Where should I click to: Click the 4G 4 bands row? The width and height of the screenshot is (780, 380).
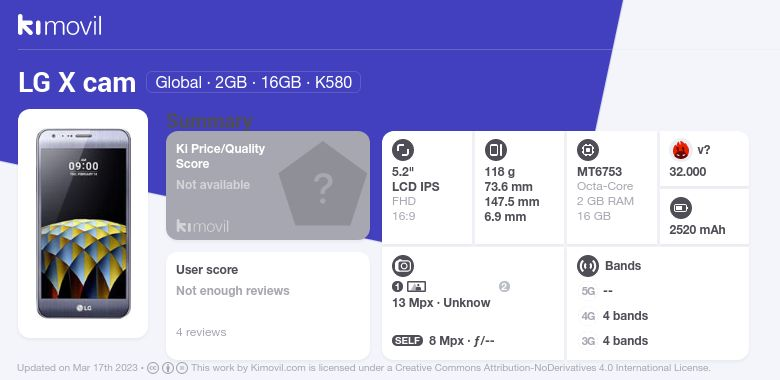(615, 316)
